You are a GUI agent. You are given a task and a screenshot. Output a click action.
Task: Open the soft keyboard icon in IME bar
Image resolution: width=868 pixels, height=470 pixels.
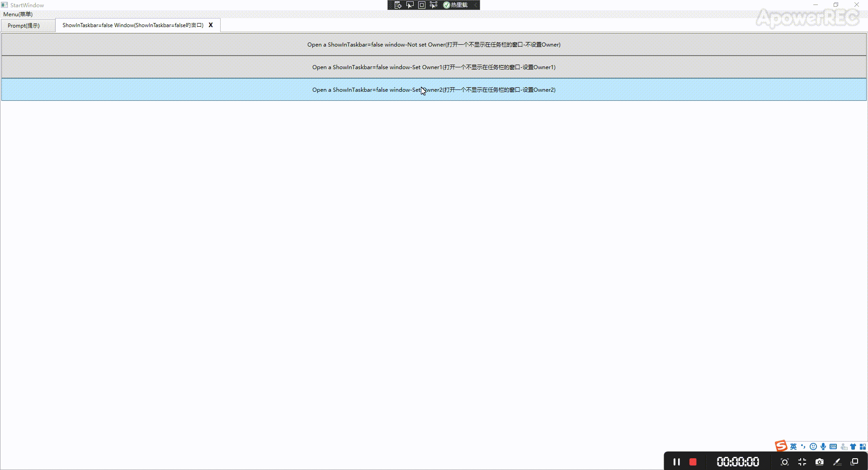[x=833, y=446]
